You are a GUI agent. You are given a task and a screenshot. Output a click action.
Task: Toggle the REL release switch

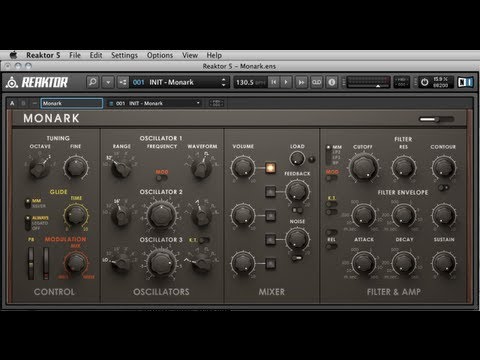click(331, 246)
